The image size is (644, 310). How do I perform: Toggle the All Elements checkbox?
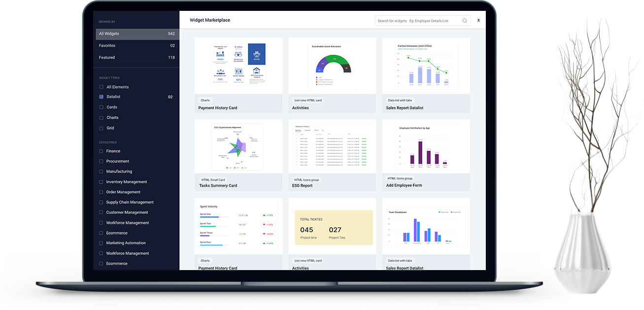(102, 87)
